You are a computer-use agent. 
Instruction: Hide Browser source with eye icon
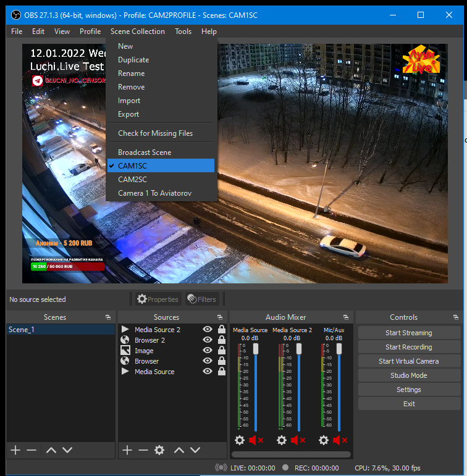coord(208,361)
